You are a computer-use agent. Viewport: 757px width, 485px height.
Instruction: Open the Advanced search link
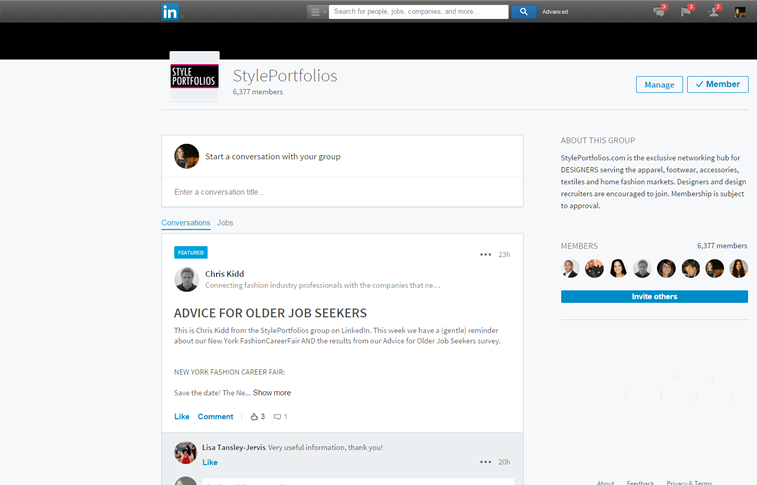pyautogui.click(x=555, y=12)
